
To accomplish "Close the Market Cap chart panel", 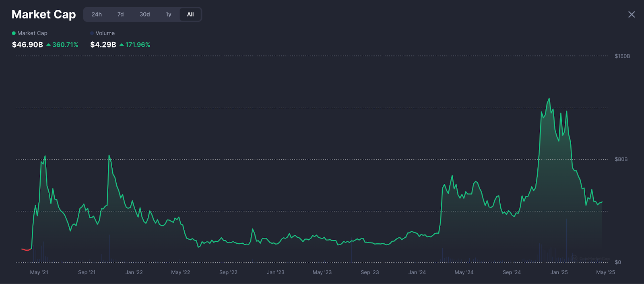I will pyautogui.click(x=632, y=15).
